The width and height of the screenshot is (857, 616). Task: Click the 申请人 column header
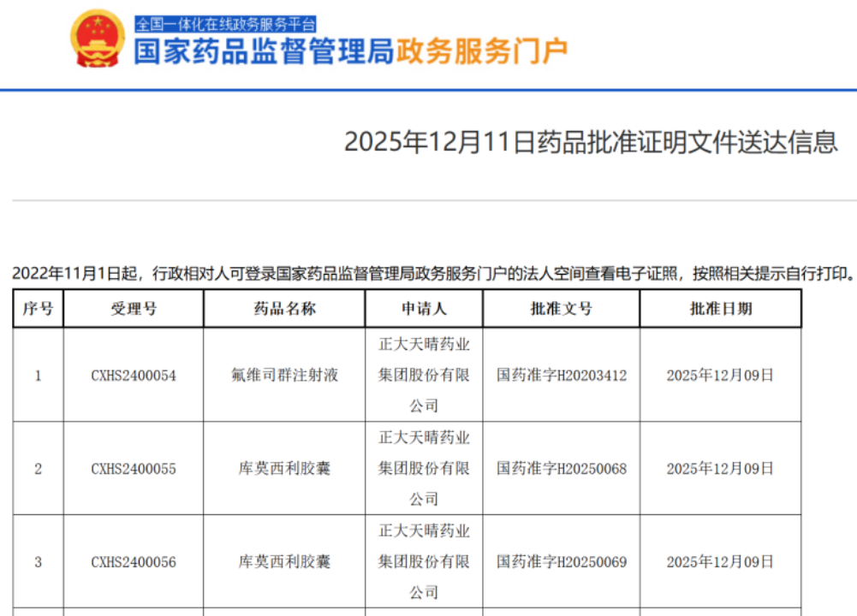(424, 308)
